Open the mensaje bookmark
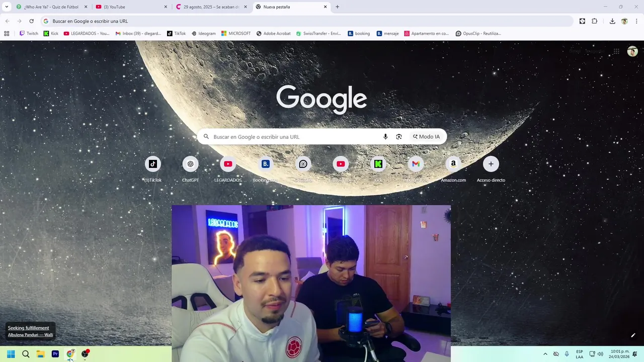Image resolution: width=644 pixels, height=362 pixels. (387, 34)
